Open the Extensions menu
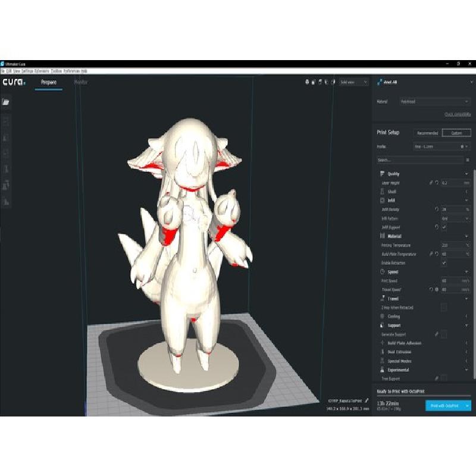The height and width of the screenshot is (476, 476). 42,71
